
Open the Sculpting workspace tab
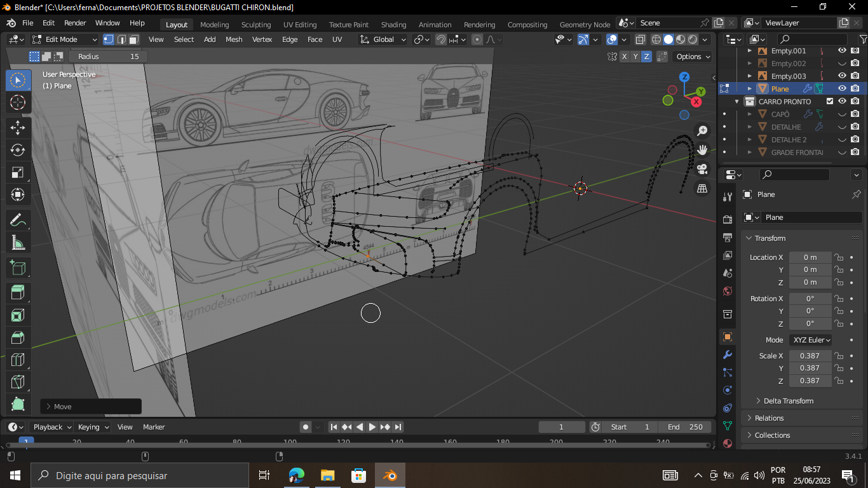[x=255, y=25]
